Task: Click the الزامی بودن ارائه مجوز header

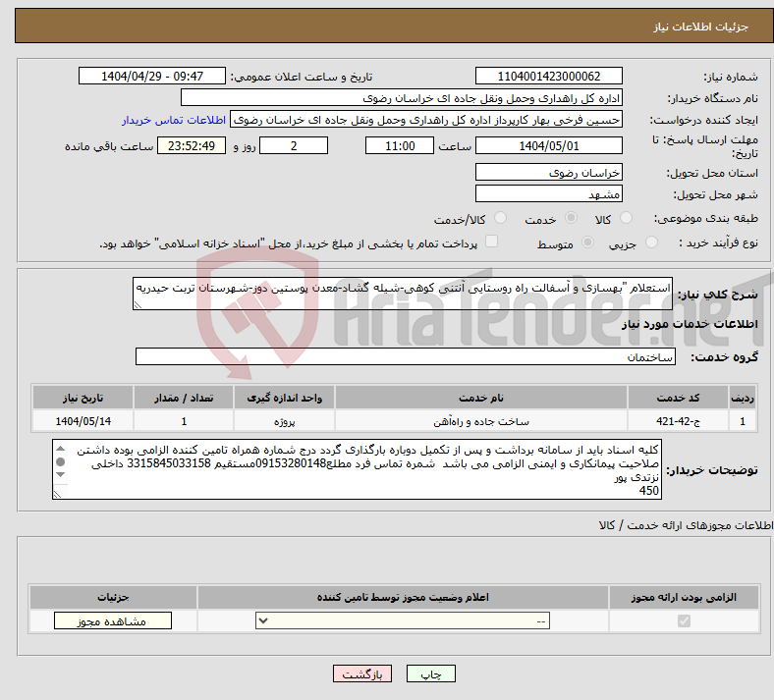Action: click(684, 597)
